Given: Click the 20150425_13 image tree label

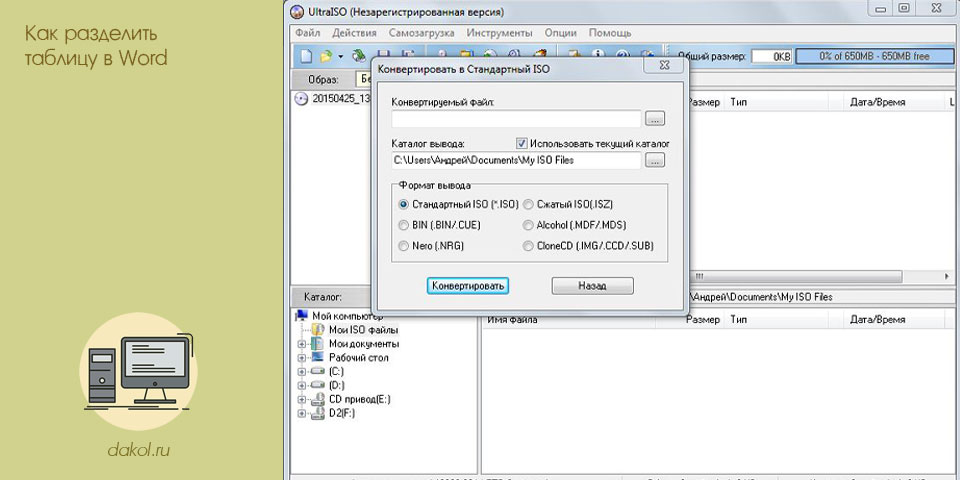Looking at the screenshot, I should coord(341,99).
